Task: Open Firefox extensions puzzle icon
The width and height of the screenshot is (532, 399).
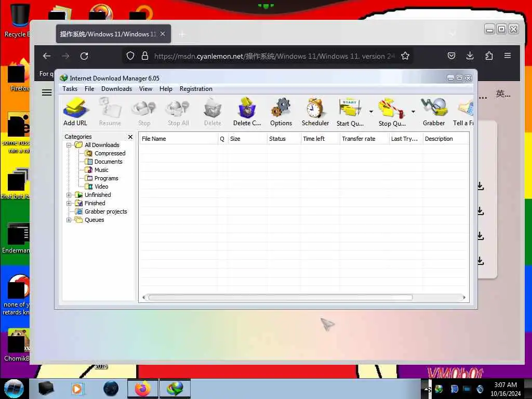Action: [489, 56]
